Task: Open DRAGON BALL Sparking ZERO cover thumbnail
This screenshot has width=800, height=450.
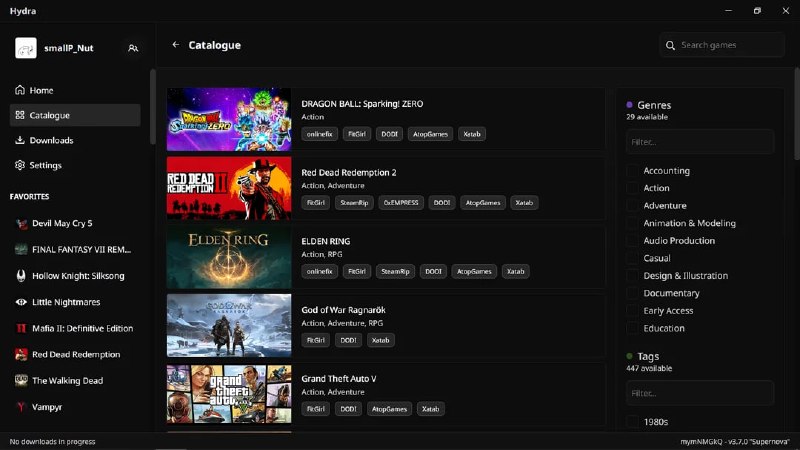Action: 229,119
